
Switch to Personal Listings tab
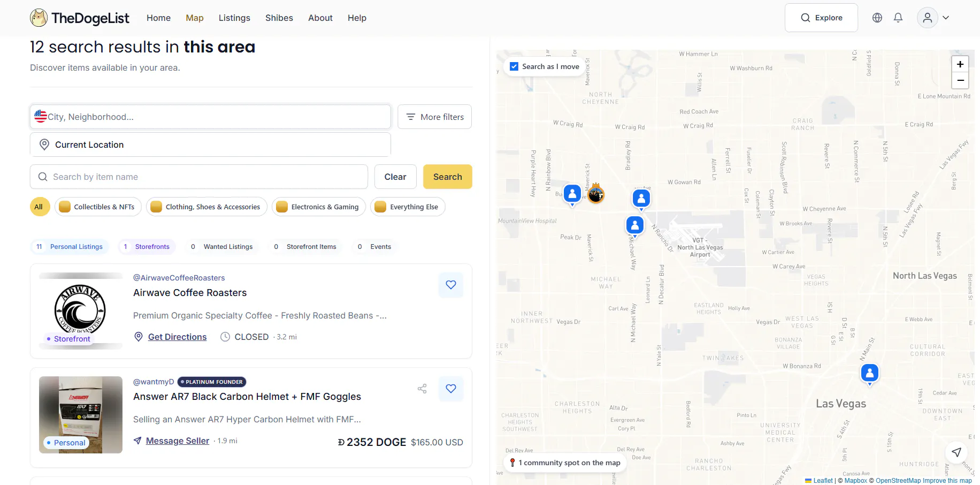(x=70, y=247)
